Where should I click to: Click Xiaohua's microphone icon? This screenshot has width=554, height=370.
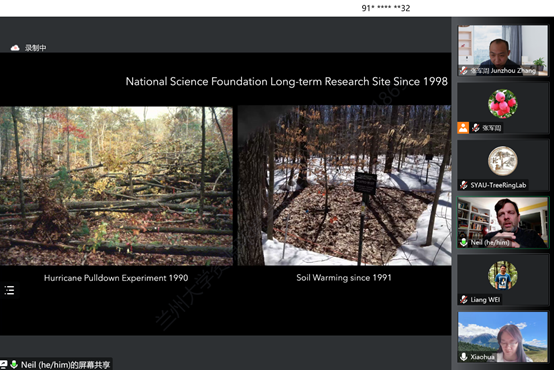pyautogui.click(x=464, y=357)
